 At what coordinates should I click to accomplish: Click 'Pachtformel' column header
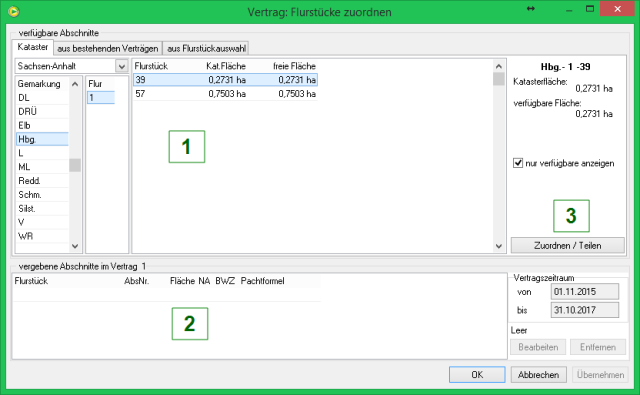[x=262, y=281]
